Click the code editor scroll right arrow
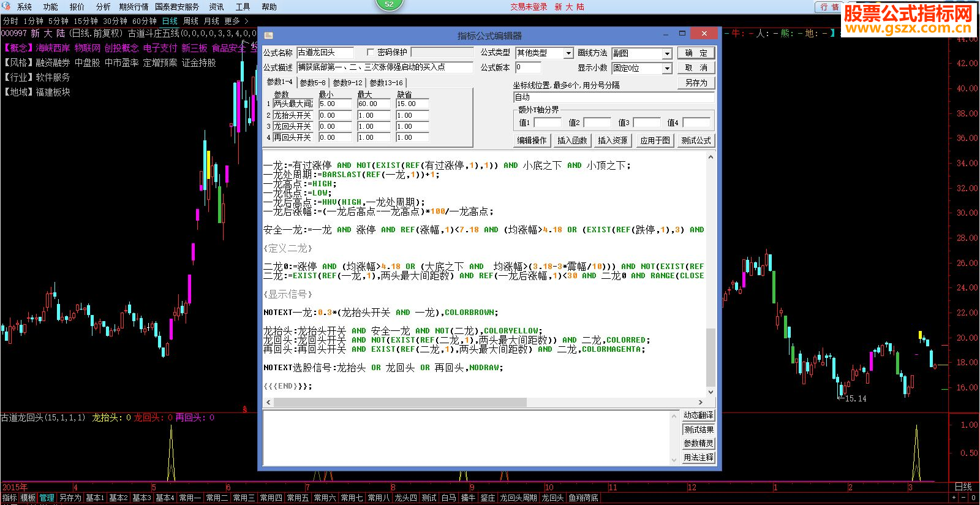The width and height of the screenshot is (980, 505). point(700,402)
